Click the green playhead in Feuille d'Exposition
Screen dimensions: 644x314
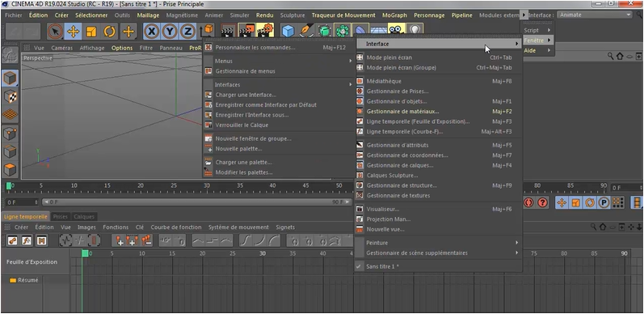click(x=85, y=253)
